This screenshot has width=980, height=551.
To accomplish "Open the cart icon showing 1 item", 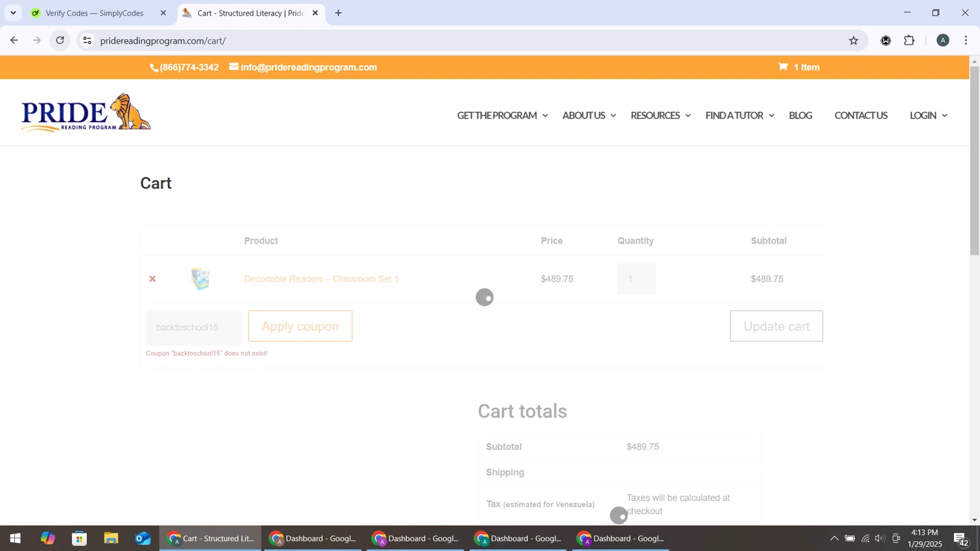I will point(799,67).
